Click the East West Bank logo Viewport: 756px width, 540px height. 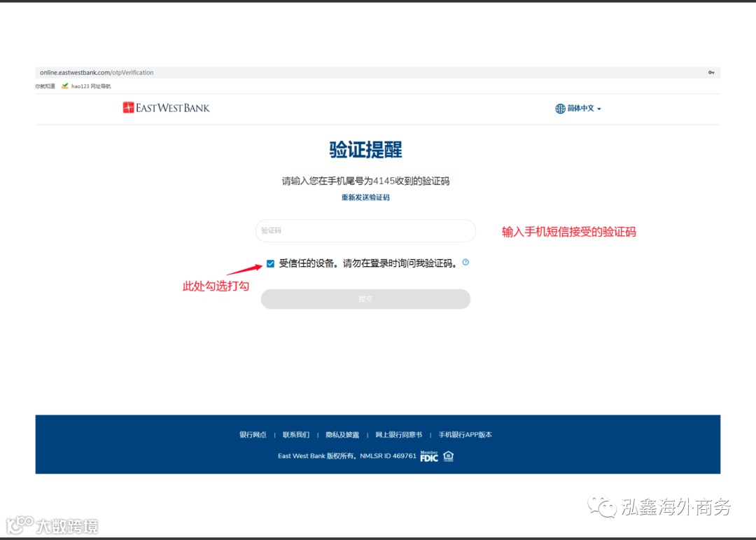(166, 108)
